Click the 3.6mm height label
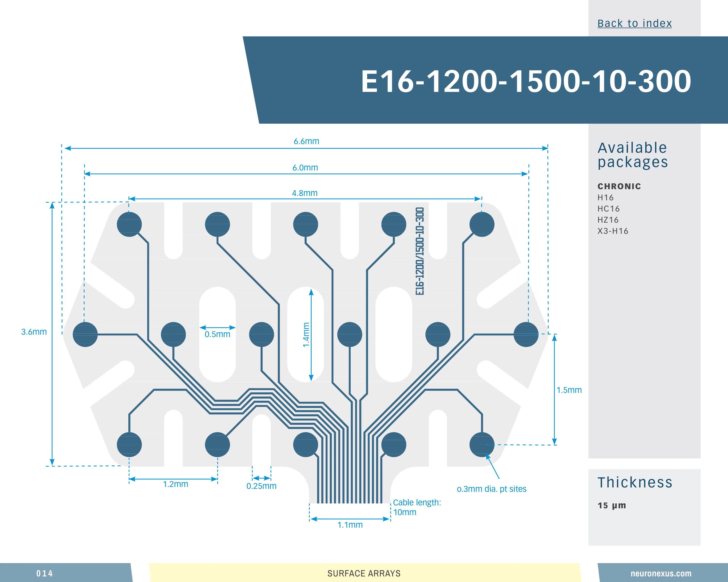Screen dimensions: 728x582 tap(34, 332)
